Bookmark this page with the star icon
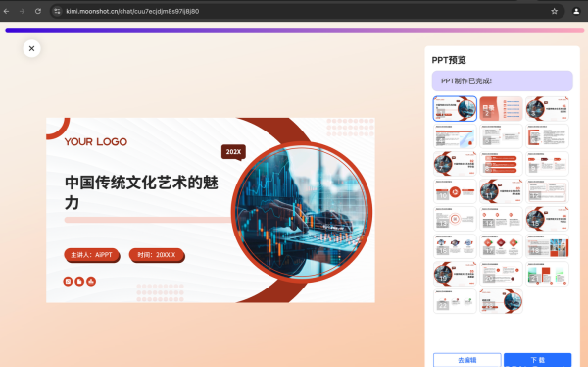 [555, 11]
